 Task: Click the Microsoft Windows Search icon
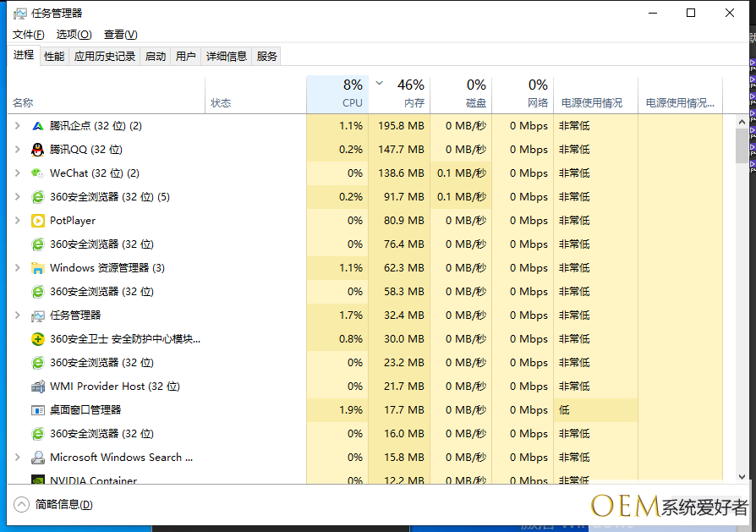[37, 458]
